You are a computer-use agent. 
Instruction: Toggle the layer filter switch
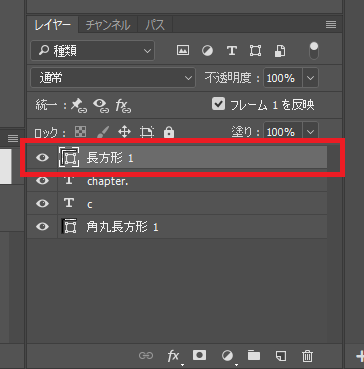314,51
